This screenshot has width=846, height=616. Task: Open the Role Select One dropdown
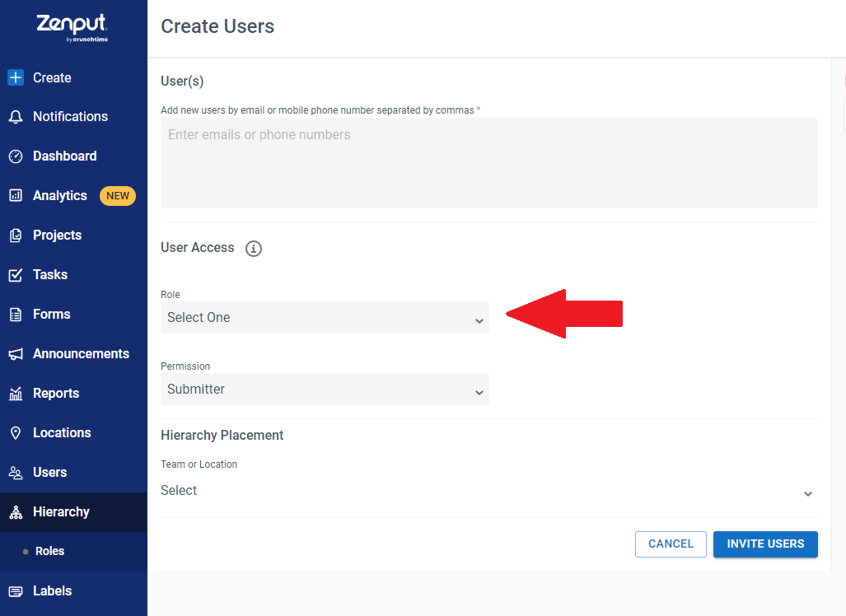coord(325,317)
